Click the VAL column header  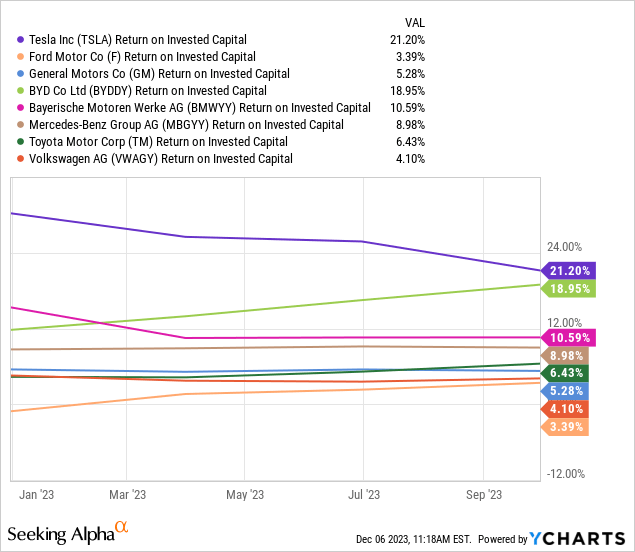coord(415,23)
